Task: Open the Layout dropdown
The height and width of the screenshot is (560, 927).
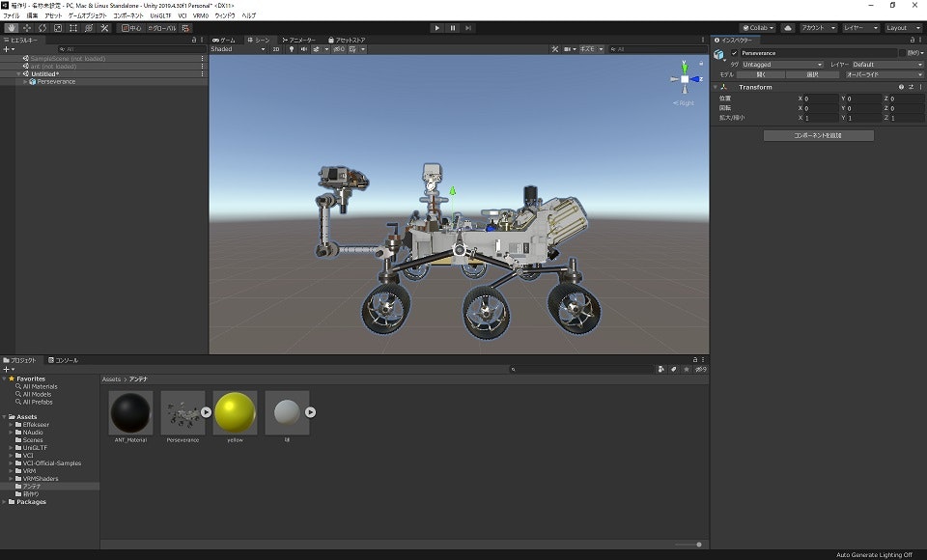Action: (904, 28)
